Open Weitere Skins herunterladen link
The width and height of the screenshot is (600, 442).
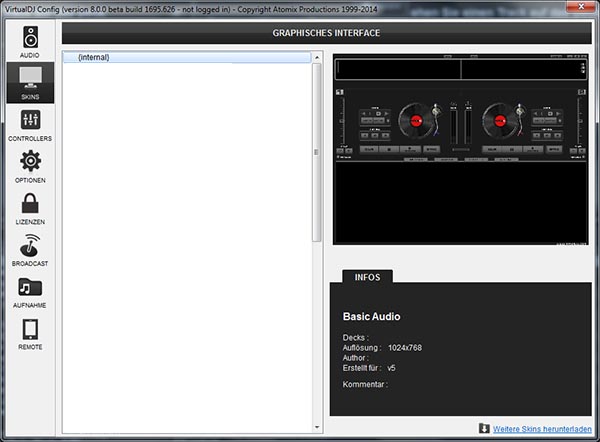click(542, 429)
